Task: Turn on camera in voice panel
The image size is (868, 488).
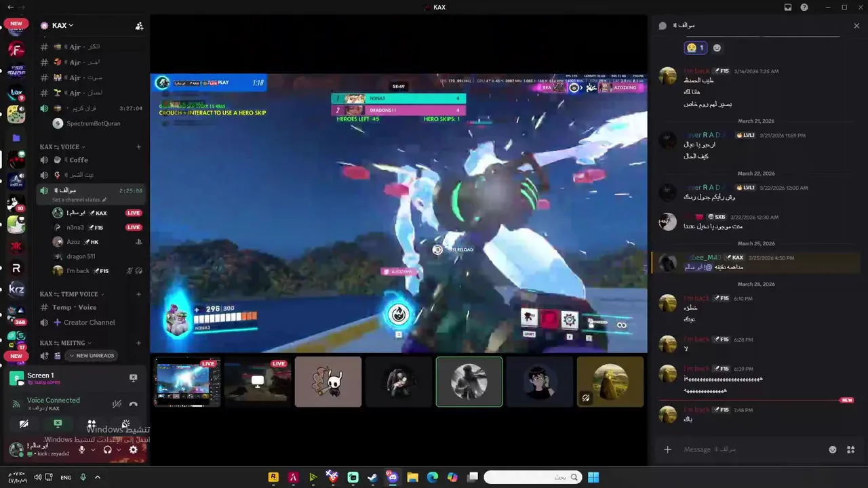Action: pos(24,424)
